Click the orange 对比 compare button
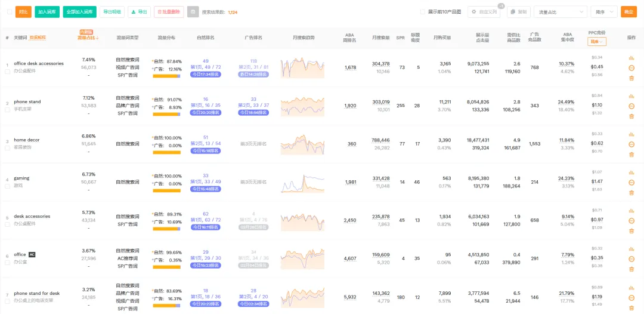The image size is (644, 314). 23,11
